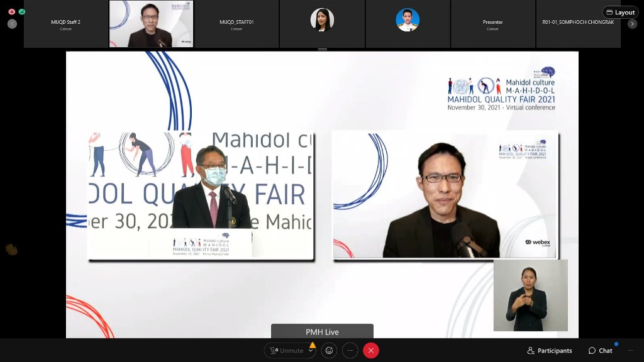Select the R01-01_SOMPHOCH CHONGRAK tile
This screenshot has width=644, height=362.
coord(579,24)
